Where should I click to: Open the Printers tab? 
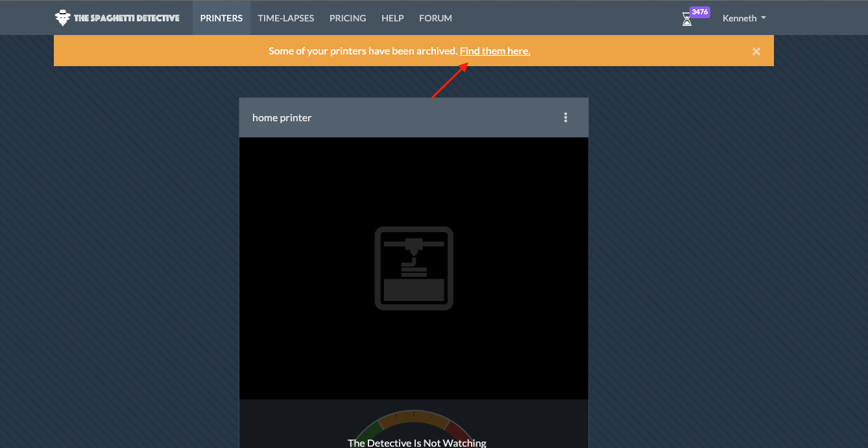pyautogui.click(x=221, y=18)
